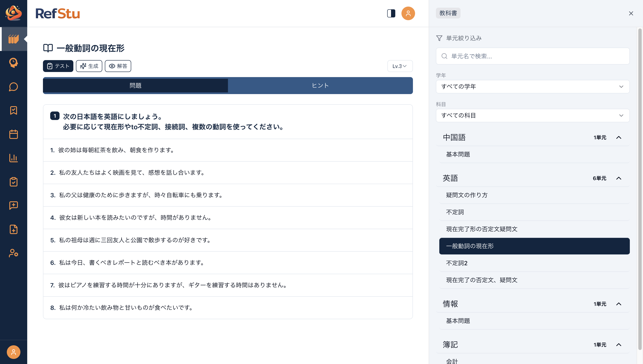
Task: Close the 教科書 panel with X
Action: [631, 14]
